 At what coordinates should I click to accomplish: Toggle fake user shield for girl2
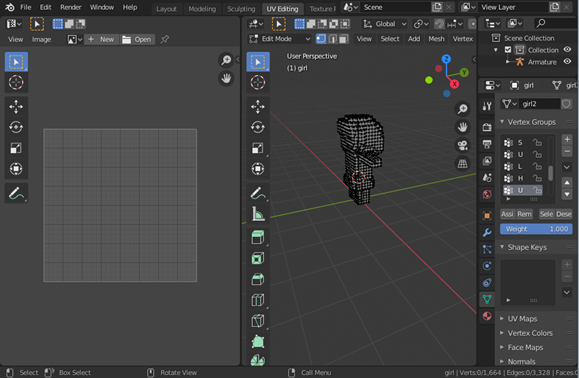click(x=566, y=104)
